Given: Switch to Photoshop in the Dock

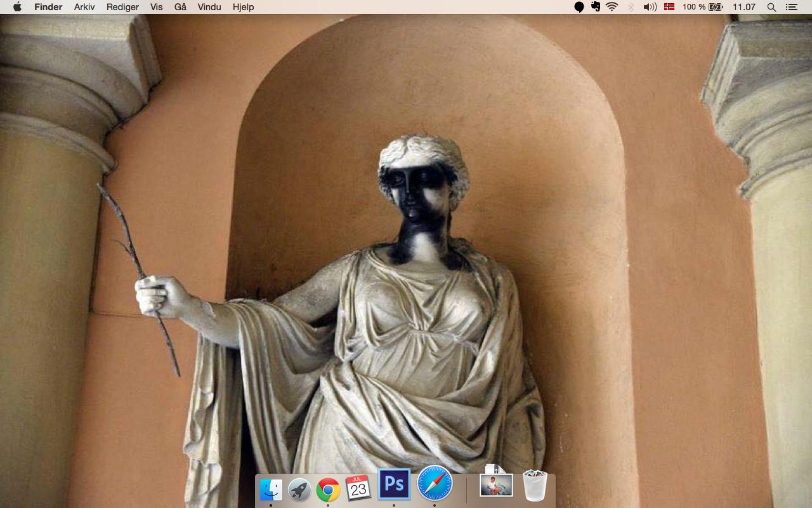Looking at the screenshot, I should (394, 485).
